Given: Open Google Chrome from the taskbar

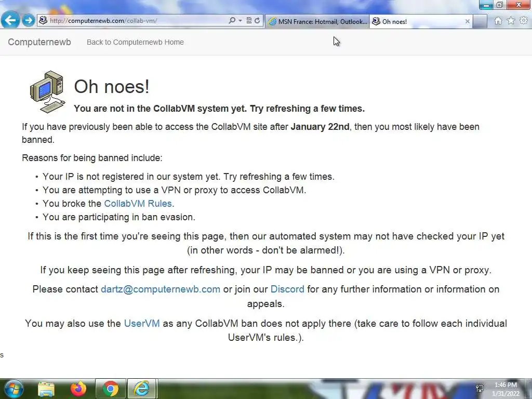Looking at the screenshot, I should 111,389.
